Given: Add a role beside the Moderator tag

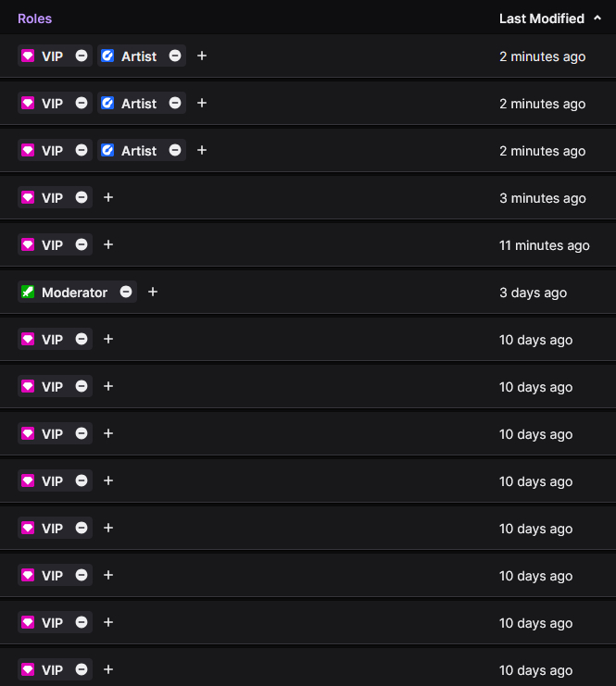Looking at the screenshot, I should 153,292.
